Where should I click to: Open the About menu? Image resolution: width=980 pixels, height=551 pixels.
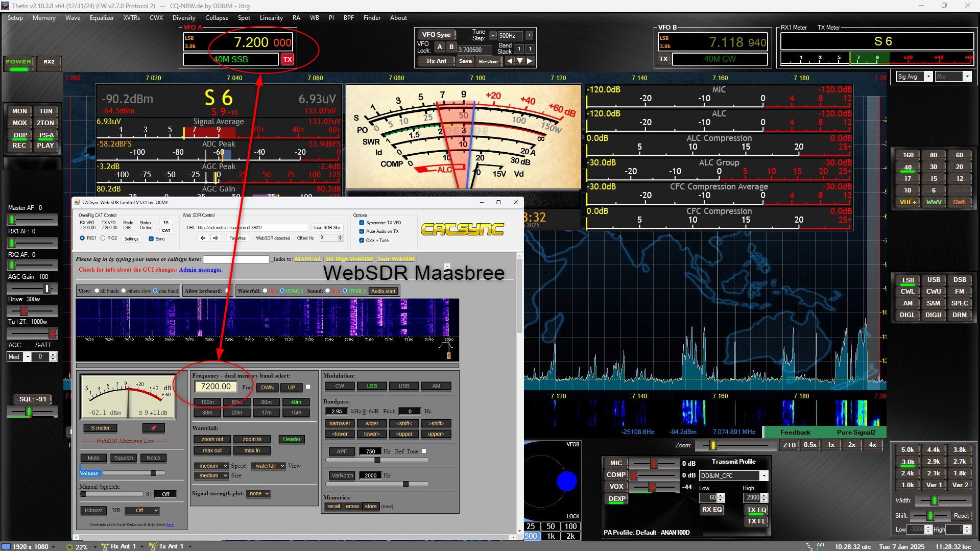tap(398, 18)
